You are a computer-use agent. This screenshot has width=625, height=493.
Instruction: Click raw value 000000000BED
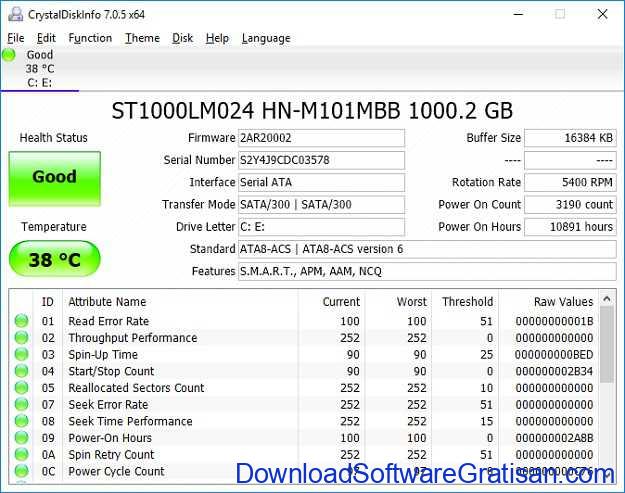554,355
